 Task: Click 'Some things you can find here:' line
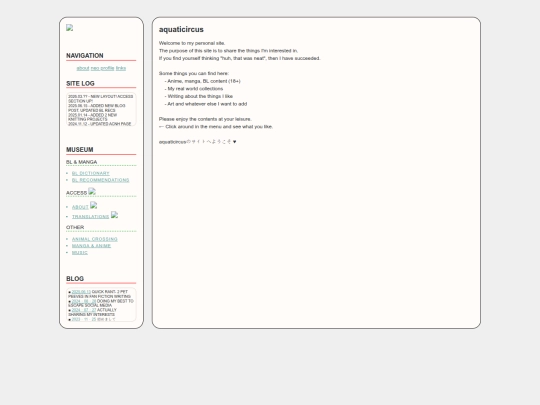(194, 74)
